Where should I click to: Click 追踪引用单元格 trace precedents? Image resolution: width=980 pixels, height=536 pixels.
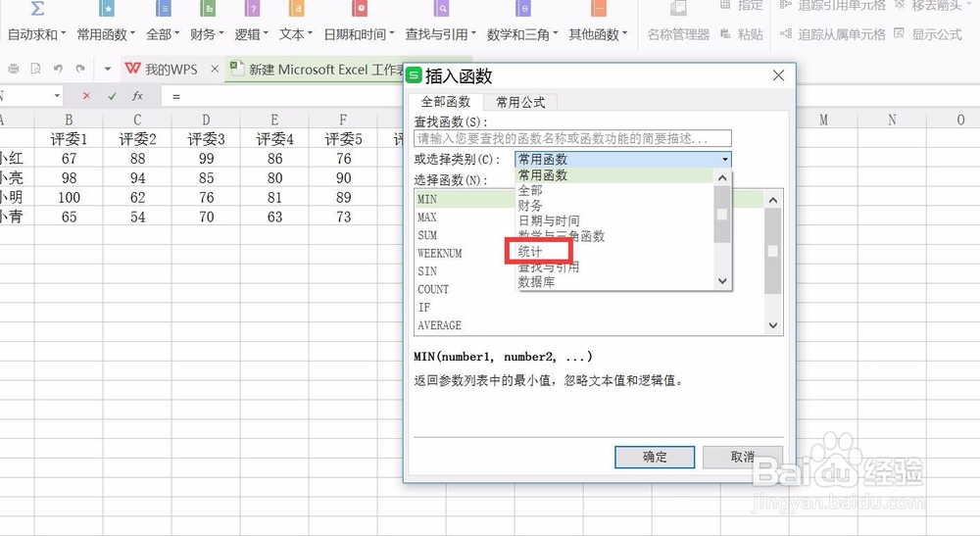pyautogui.click(x=832, y=6)
